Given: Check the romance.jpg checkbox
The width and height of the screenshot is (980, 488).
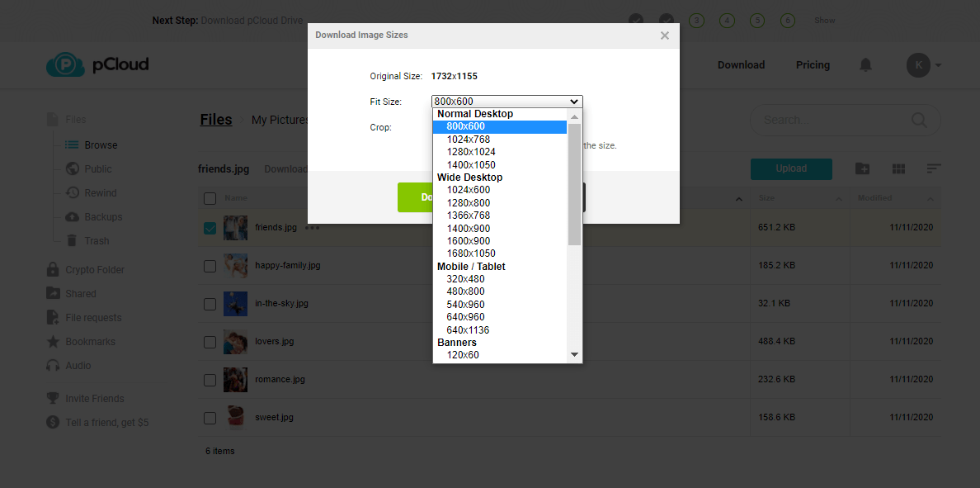Looking at the screenshot, I should coord(210,380).
